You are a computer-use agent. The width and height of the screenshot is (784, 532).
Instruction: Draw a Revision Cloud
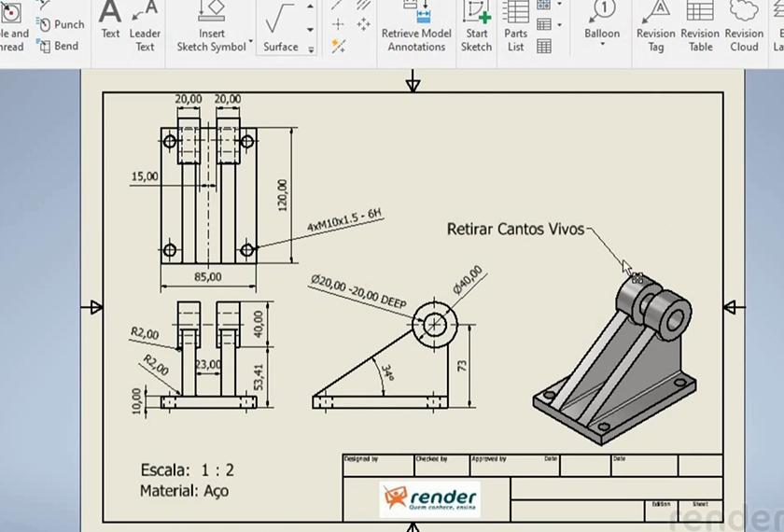pos(744,26)
